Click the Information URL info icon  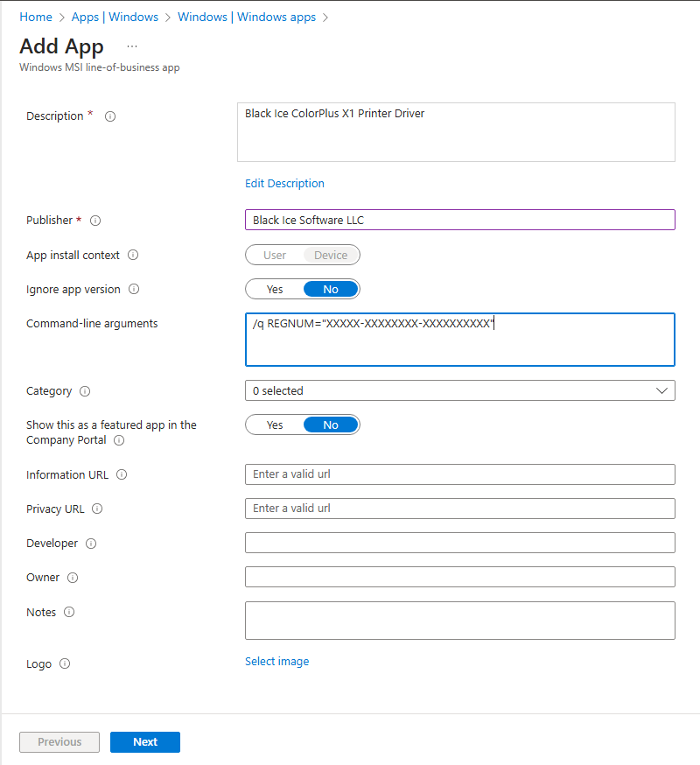pos(121,474)
